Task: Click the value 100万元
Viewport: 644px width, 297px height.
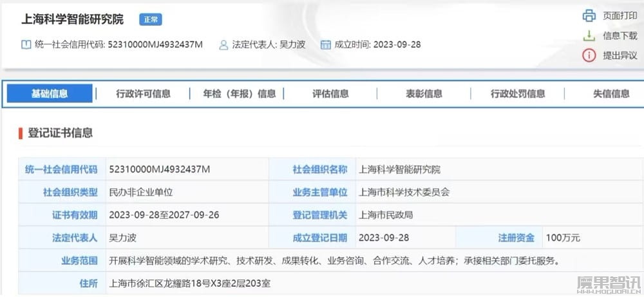Action: coord(563,238)
